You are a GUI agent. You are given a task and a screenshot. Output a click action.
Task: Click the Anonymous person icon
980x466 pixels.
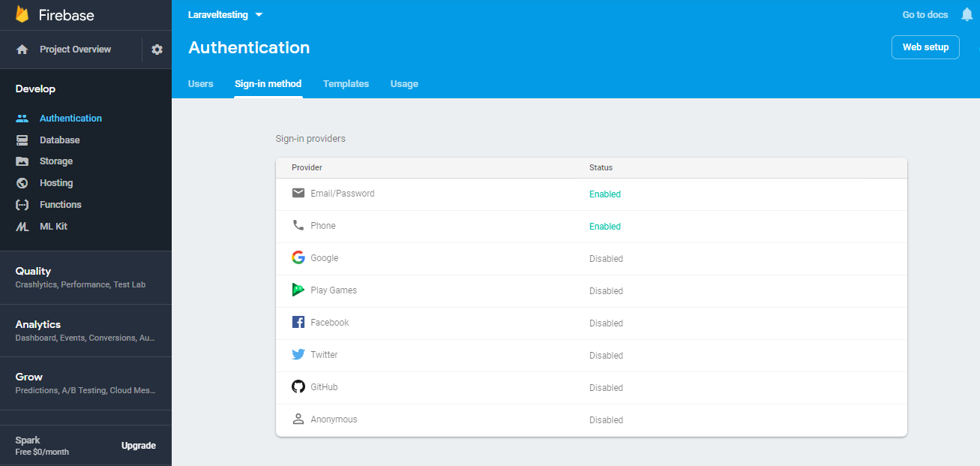298,419
